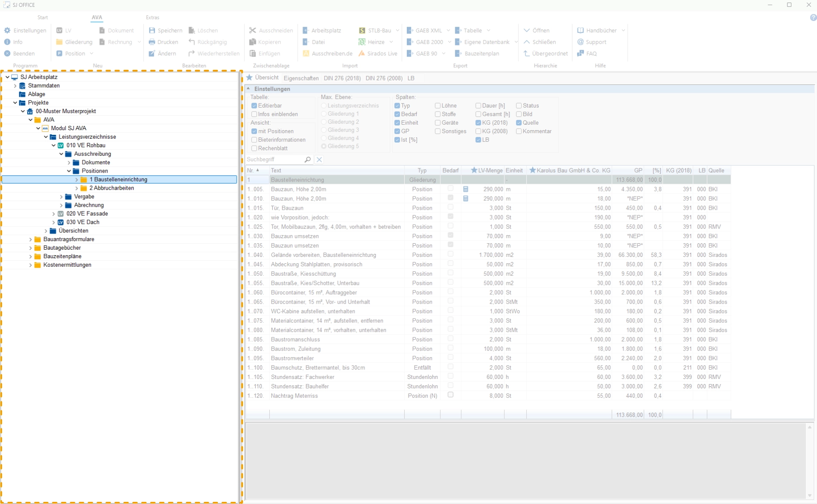This screenshot has height=504, width=817.
Task: Switch to the Extras ribbon tab
Action: (152, 17)
